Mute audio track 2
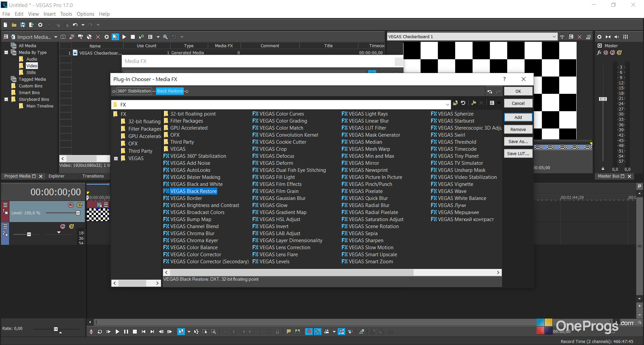Screen dimensions: 644x345 [x=63, y=226]
